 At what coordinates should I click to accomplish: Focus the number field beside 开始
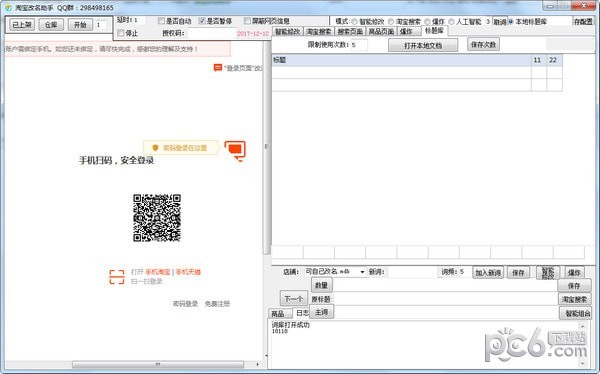(x=101, y=25)
